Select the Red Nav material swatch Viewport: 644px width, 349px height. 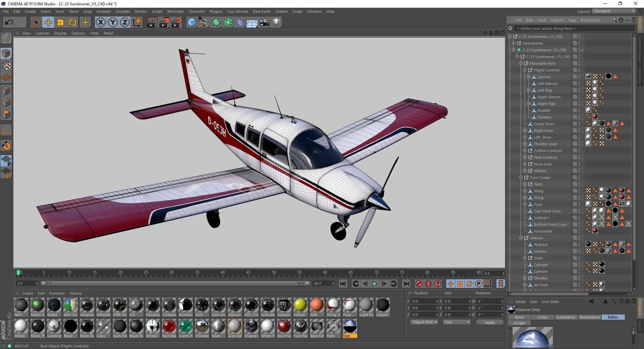169,329
